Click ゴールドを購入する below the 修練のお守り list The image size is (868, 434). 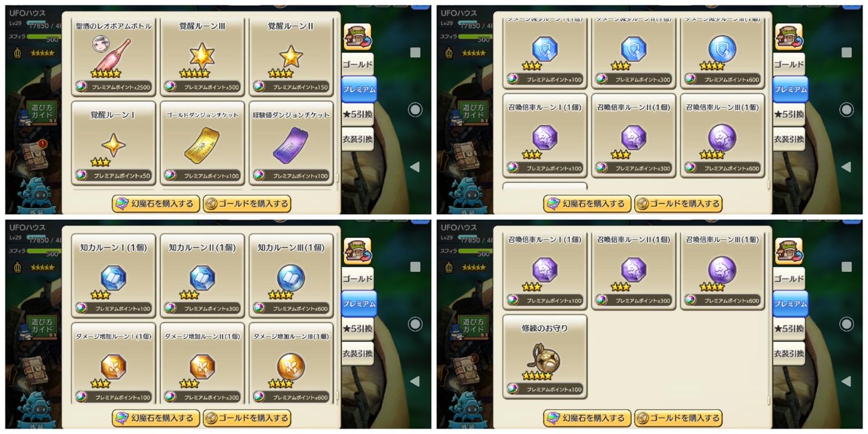(x=678, y=418)
